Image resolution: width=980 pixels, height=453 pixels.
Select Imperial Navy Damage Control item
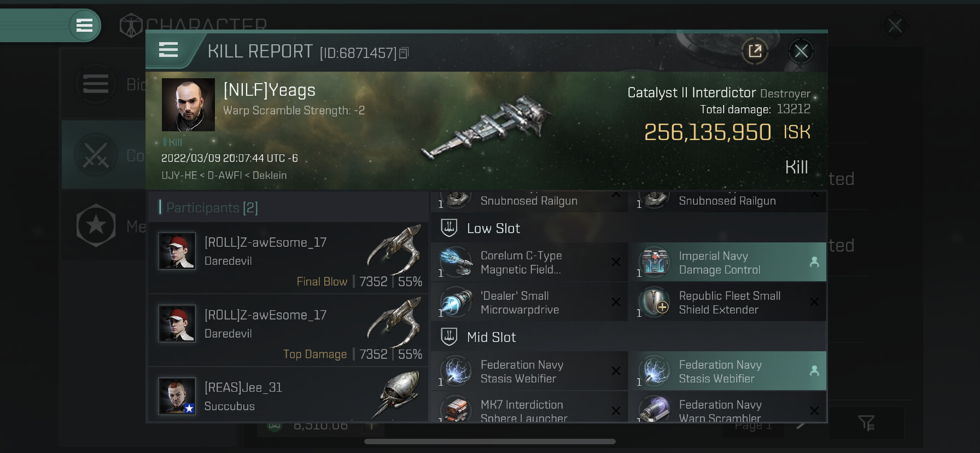[x=727, y=262]
